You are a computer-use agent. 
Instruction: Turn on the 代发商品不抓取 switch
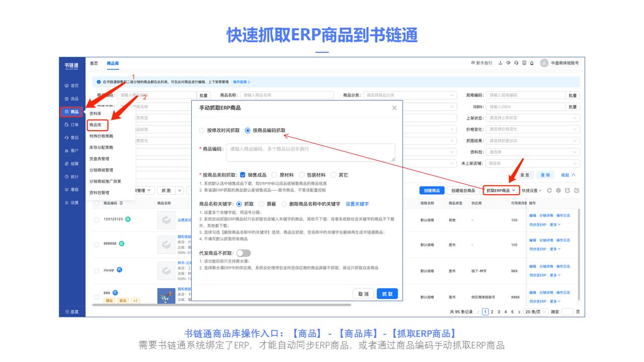[x=244, y=253]
